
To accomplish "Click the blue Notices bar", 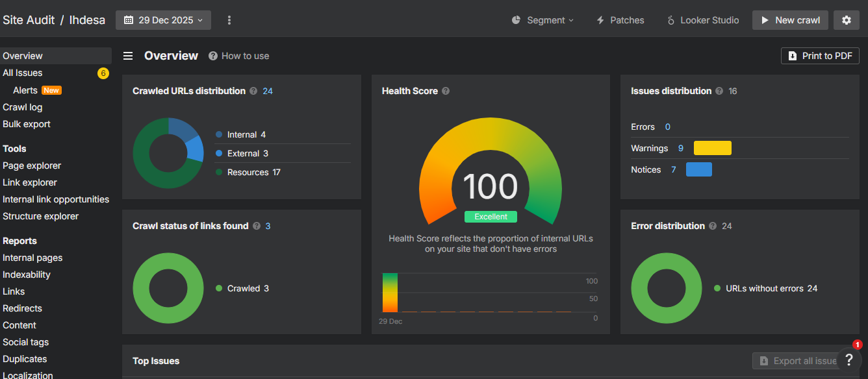I will click(x=698, y=169).
